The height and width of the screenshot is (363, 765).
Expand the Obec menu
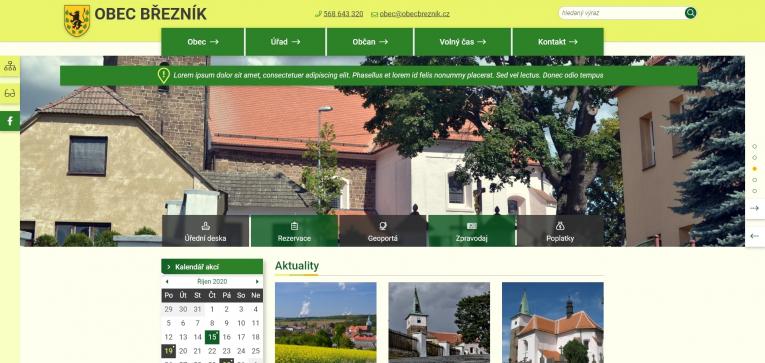(202, 42)
